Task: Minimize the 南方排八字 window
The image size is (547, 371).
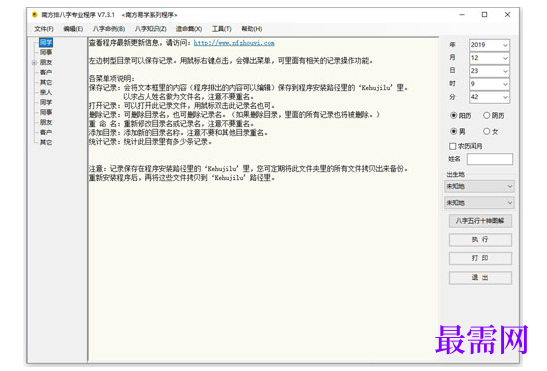Action: [462, 15]
